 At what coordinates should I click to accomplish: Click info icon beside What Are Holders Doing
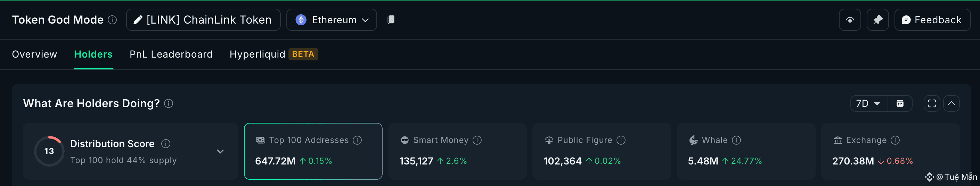point(169,104)
